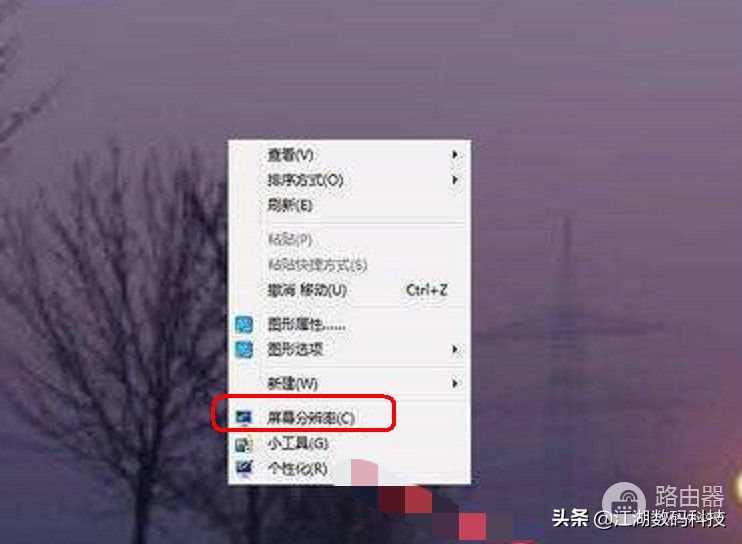Click the 头条 @江湖数码科技 watermark text
The width and height of the screenshot is (742, 544).
[639, 519]
